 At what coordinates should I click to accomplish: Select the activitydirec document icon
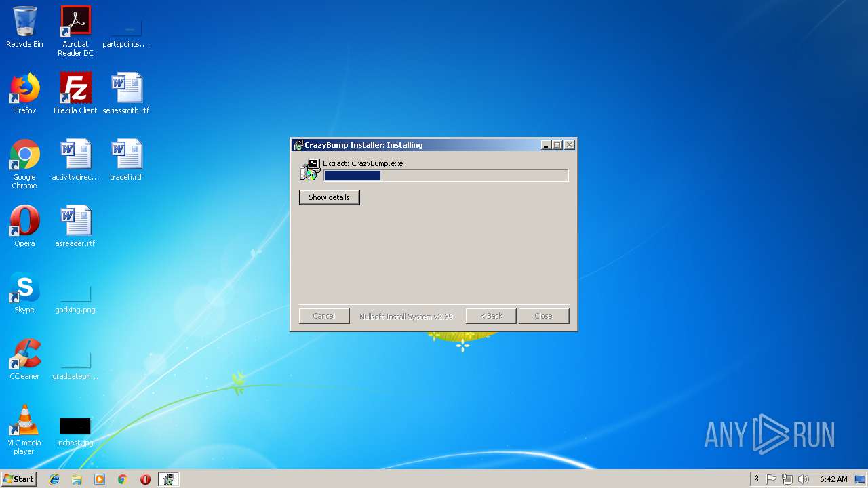(x=75, y=160)
